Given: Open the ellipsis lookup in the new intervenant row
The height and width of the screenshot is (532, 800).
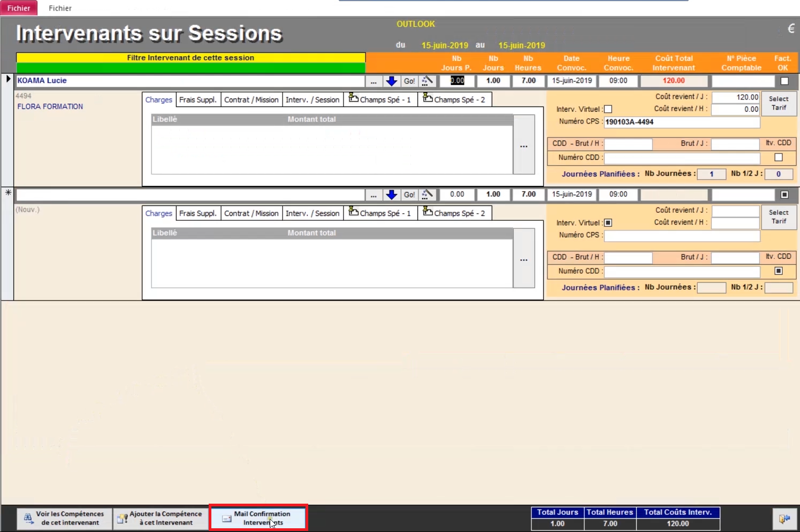Looking at the screenshot, I should [374, 195].
